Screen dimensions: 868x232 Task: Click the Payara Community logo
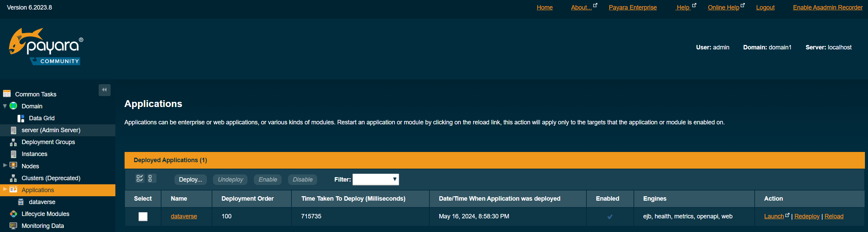pyautogui.click(x=46, y=47)
